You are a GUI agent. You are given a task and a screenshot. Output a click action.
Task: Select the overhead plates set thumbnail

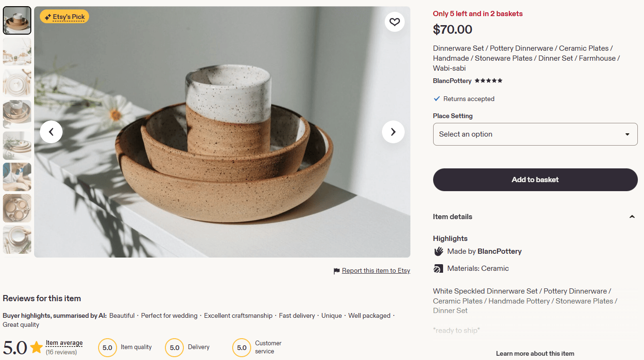click(x=17, y=208)
